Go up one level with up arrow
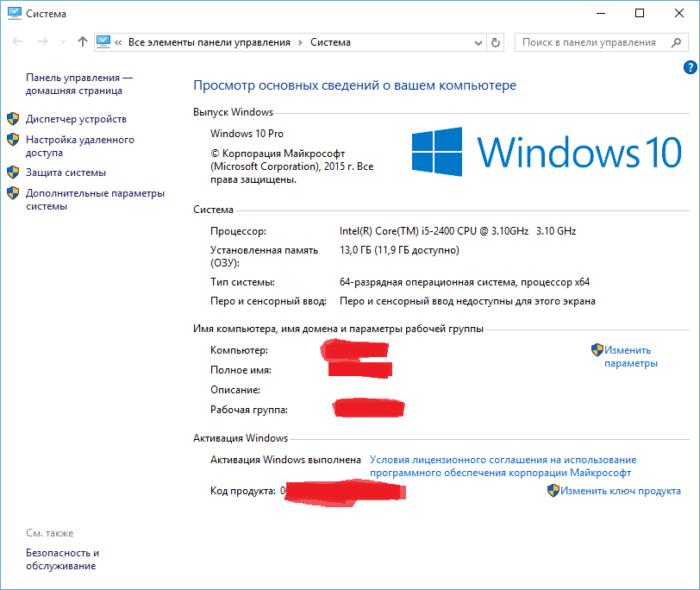This screenshot has height=590, width=700. coord(83,42)
